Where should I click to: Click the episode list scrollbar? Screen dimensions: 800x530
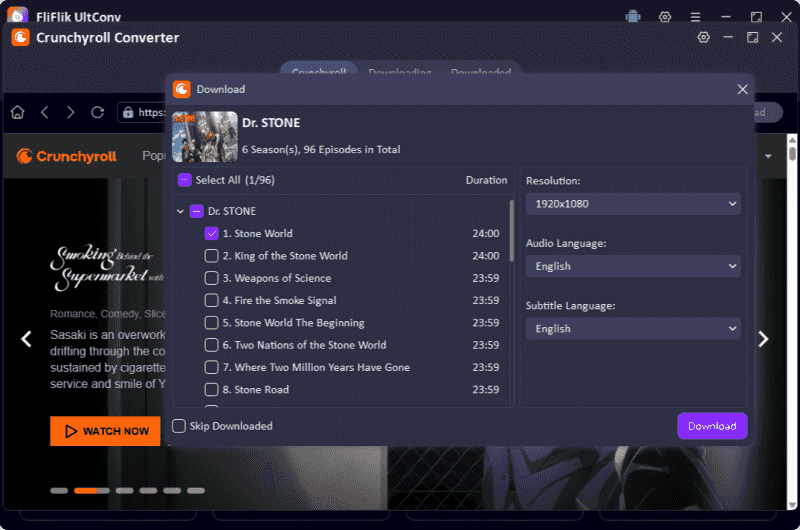(511, 231)
